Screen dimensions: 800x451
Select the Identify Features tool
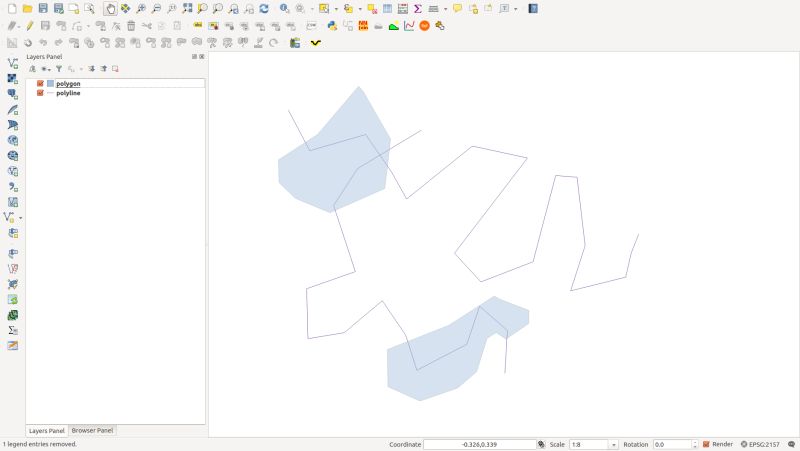[x=284, y=9]
